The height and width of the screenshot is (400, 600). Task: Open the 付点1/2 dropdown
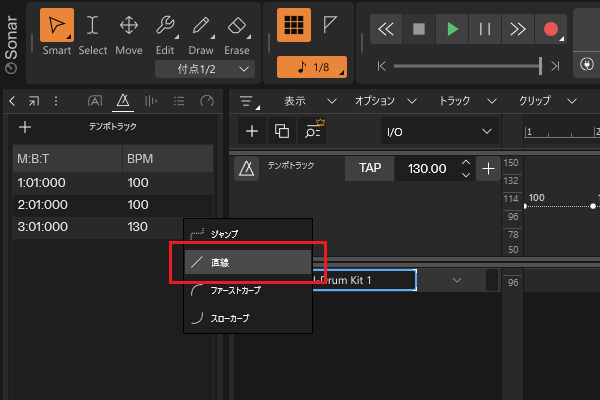[204, 69]
